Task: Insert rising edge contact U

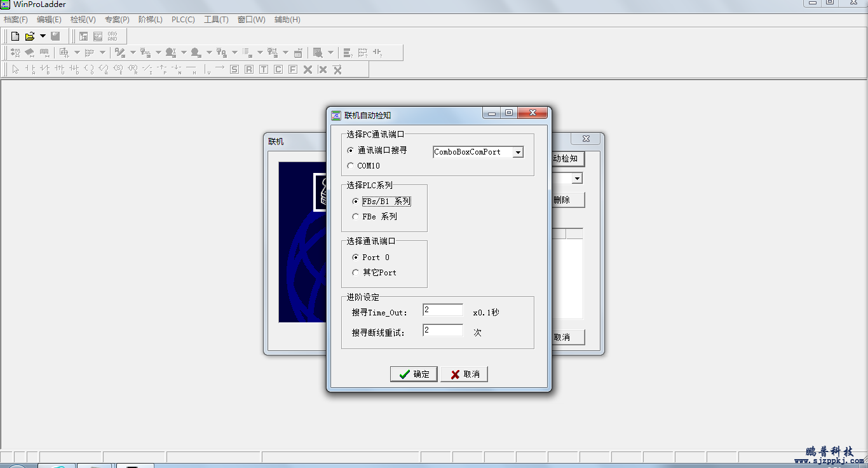Action: [59, 69]
